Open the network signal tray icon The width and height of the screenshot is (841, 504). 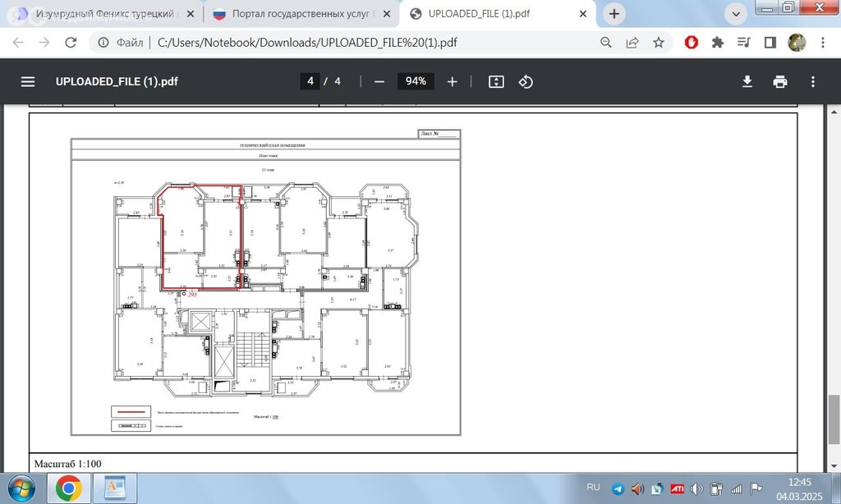click(x=737, y=489)
